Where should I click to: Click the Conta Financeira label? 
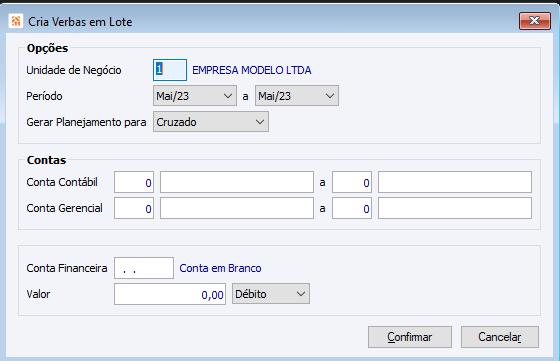(x=67, y=268)
